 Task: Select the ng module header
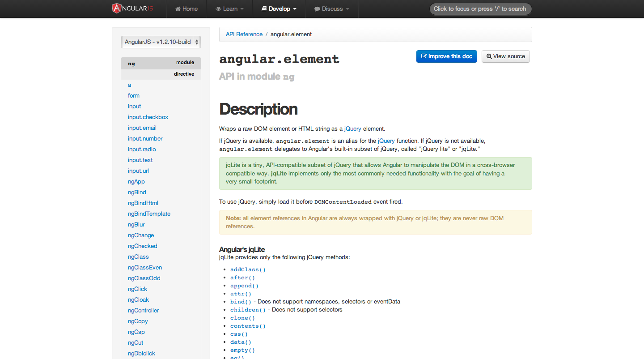pos(161,63)
